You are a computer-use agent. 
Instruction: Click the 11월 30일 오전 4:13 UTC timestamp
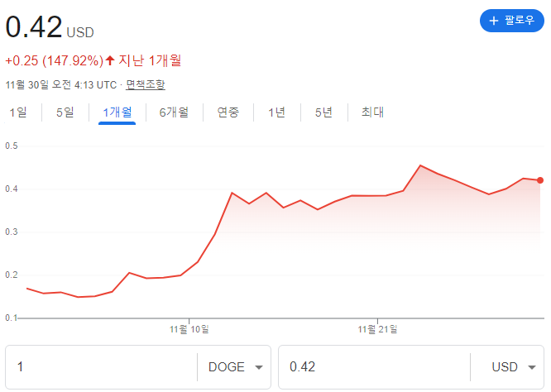[x=61, y=84]
